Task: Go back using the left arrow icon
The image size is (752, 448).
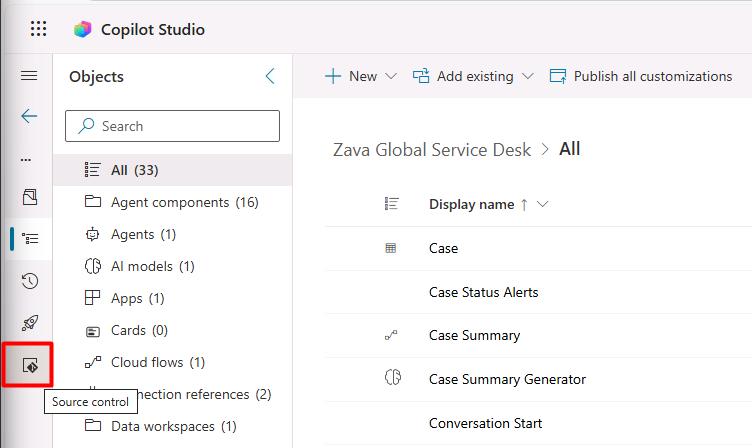Action: (29, 116)
